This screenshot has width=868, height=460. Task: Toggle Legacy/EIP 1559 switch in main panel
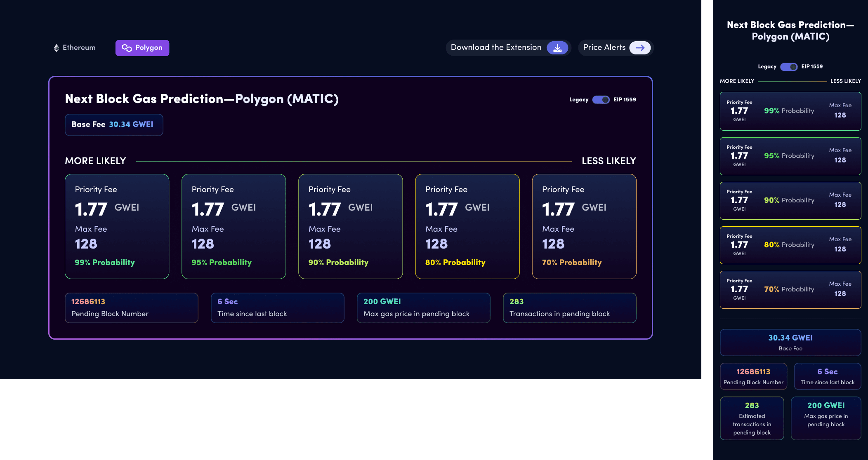[x=601, y=100]
